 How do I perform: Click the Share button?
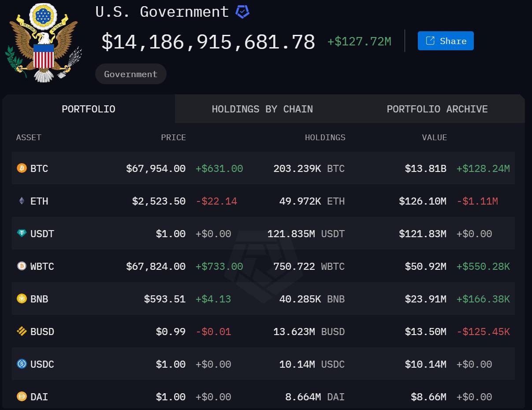click(446, 41)
